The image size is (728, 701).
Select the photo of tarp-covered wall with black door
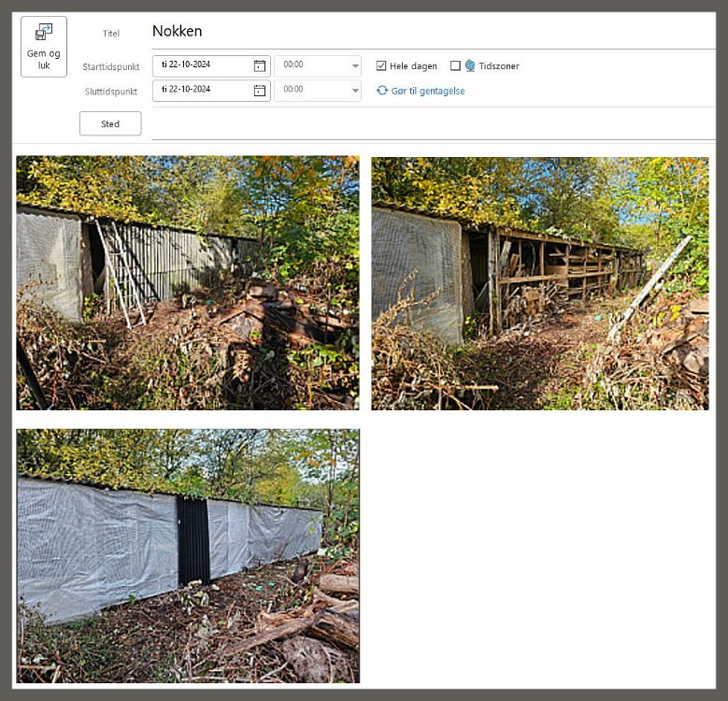pos(188,556)
